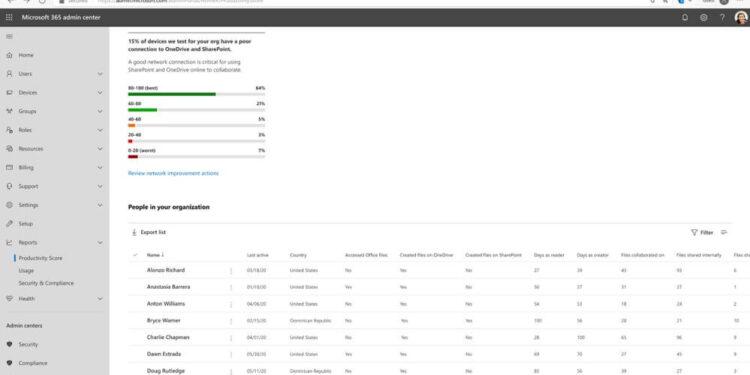Open the Productivity Score menu item
The height and width of the screenshot is (375, 750).
(41, 258)
